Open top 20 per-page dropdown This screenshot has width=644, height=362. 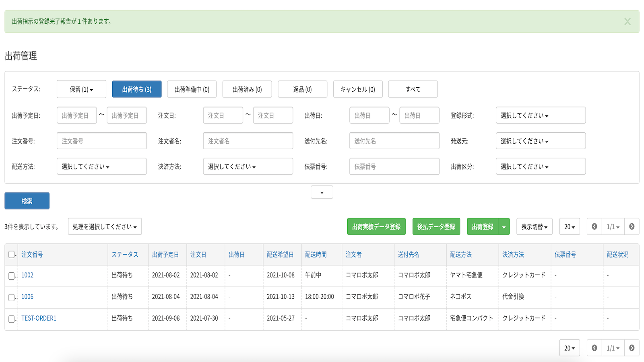[x=570, y=226]
